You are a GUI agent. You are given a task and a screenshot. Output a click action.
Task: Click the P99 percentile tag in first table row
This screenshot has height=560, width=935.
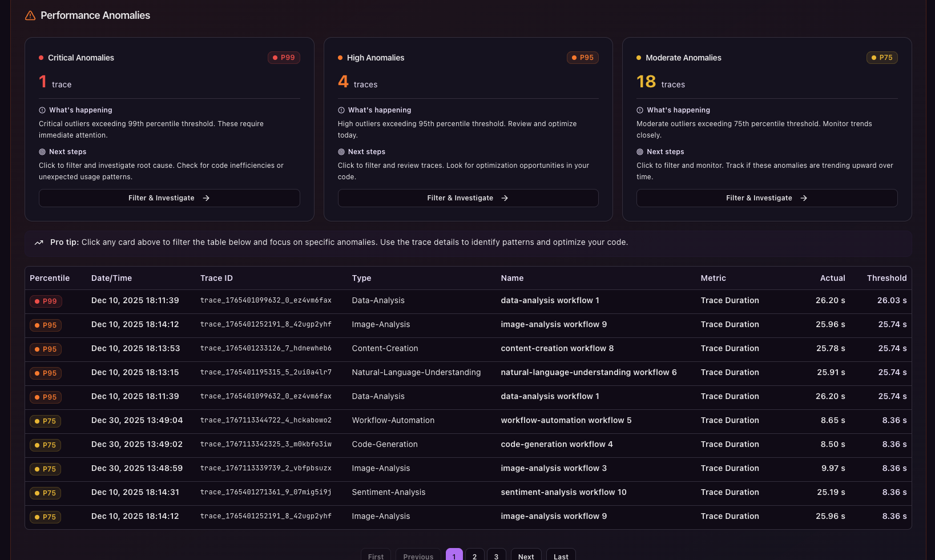click(x=46, y=301)
